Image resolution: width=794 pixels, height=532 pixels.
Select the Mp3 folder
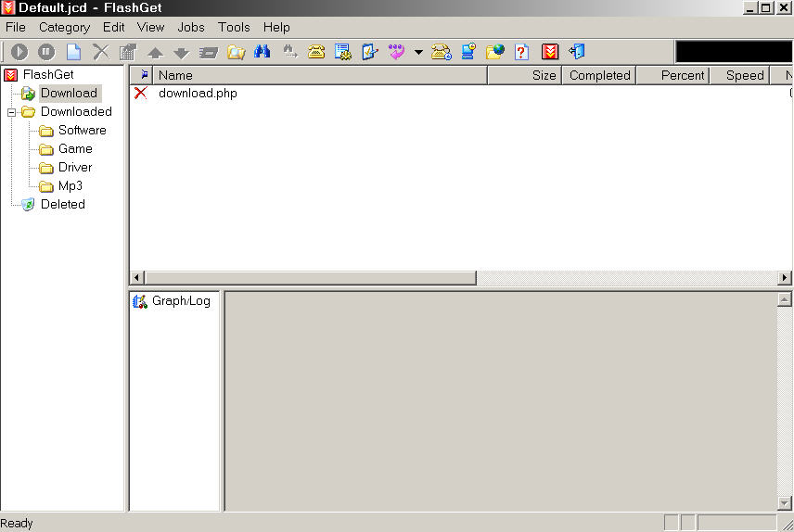(70, 185)
